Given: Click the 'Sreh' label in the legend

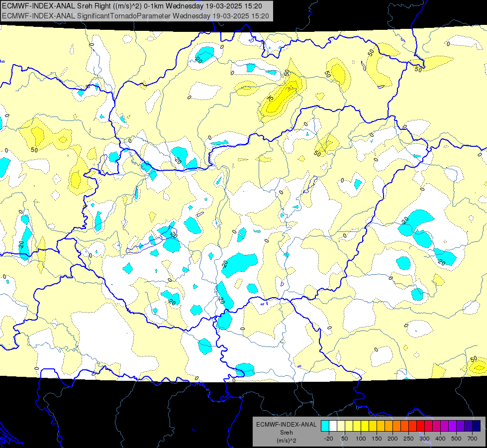Looking at the screenshot, I should pyautogui.click(x=287, y=433).
